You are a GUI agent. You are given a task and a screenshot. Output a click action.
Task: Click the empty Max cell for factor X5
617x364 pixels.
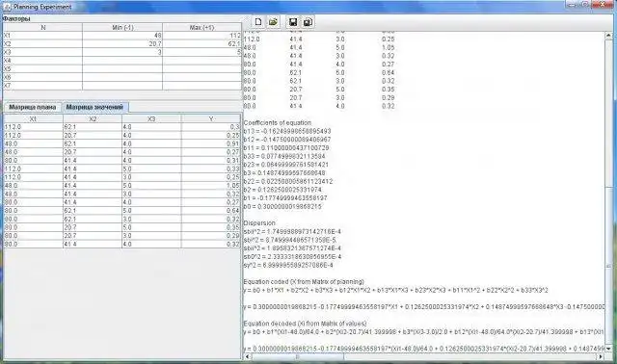pos(201,69)
